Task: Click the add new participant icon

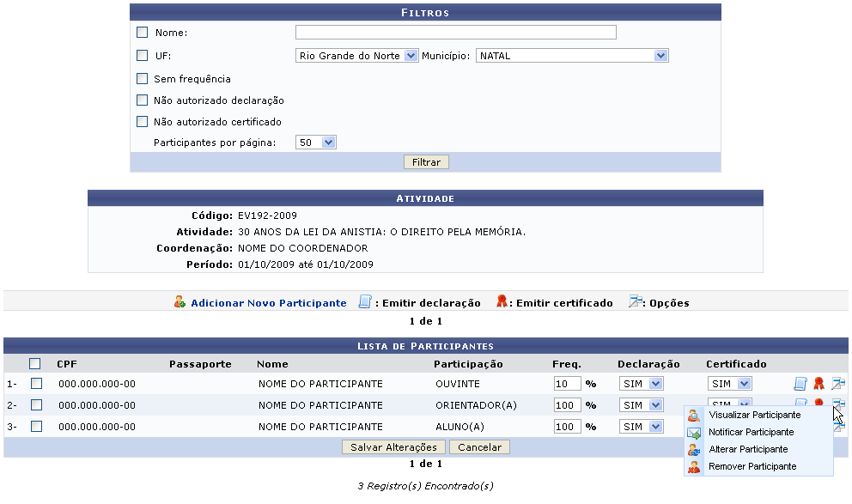Action: [180, 302]
